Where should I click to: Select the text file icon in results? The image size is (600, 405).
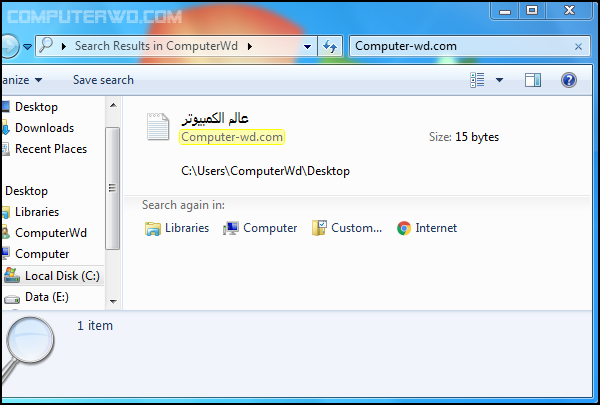click(158, 127)
